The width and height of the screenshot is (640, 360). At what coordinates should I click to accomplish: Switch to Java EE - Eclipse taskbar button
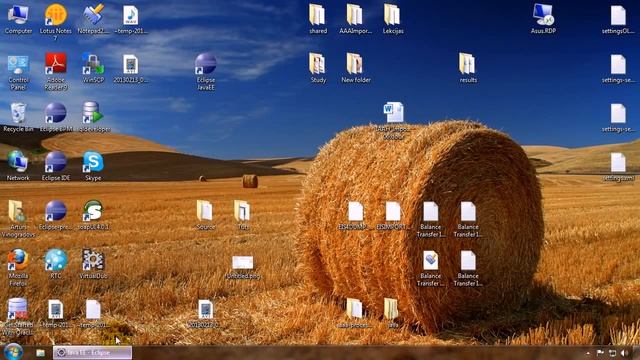92,352
